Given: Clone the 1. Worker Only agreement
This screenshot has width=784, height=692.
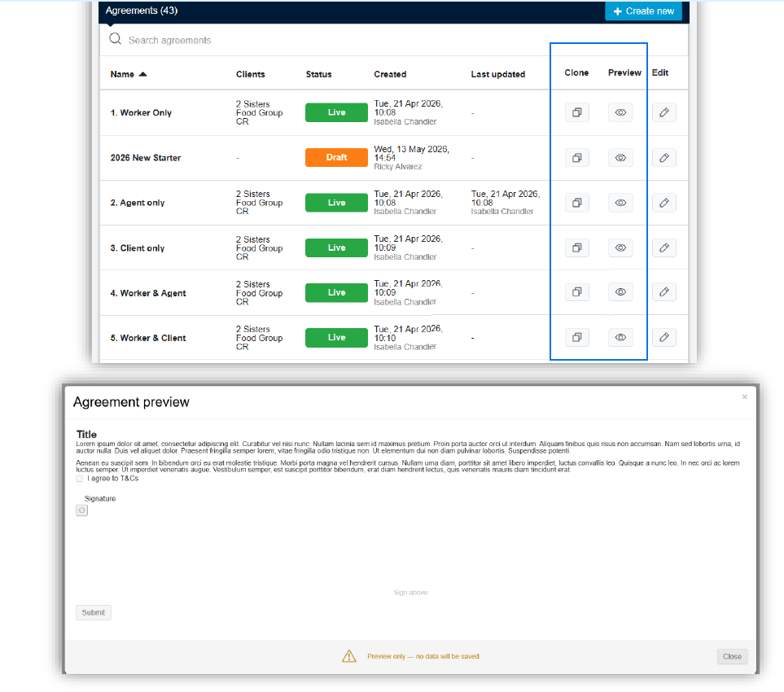Looking at the screenshot, I should click(x=577, y=112).
